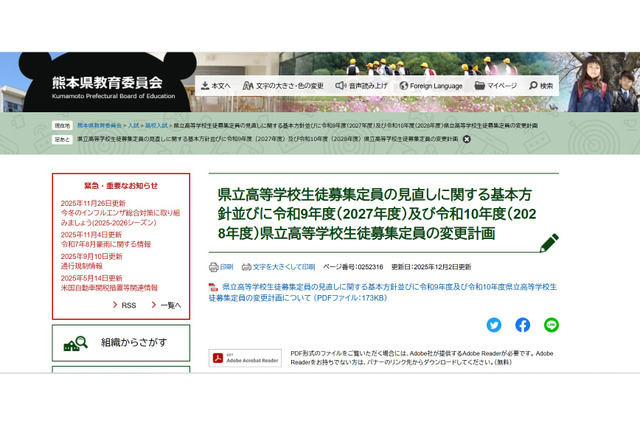Click the printer icon beside 印刷
Viewport: 640px width, 426px height.
(213, 267)
